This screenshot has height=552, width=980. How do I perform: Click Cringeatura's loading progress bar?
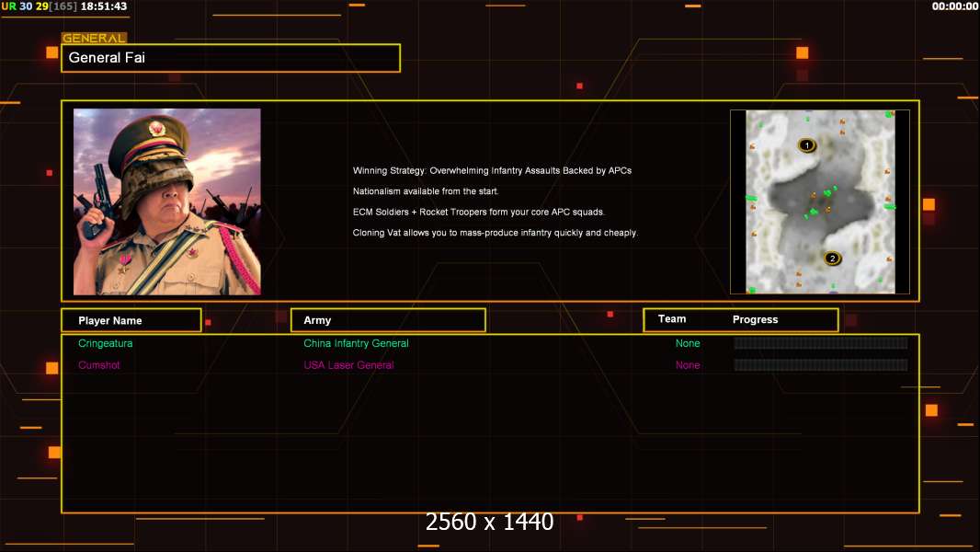pyautogui.click(x=821, y=342)
